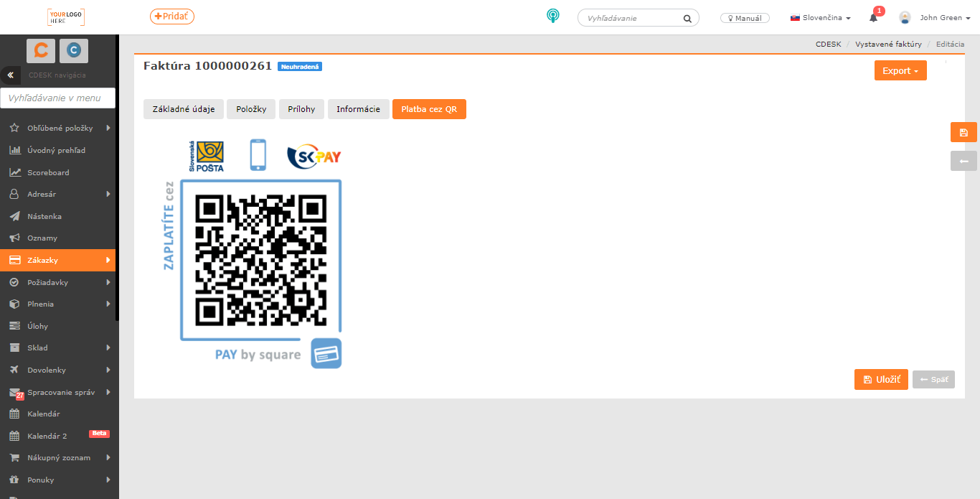Click the magnifier search icon
This screenshot has width=980, height=499.
(x=687, y=19)
